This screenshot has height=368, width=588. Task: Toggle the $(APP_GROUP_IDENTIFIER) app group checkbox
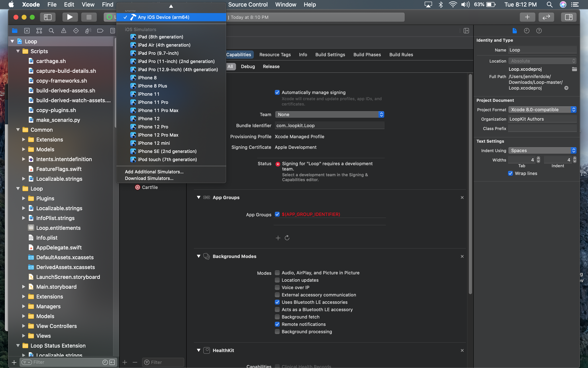[x=277, y=214]
